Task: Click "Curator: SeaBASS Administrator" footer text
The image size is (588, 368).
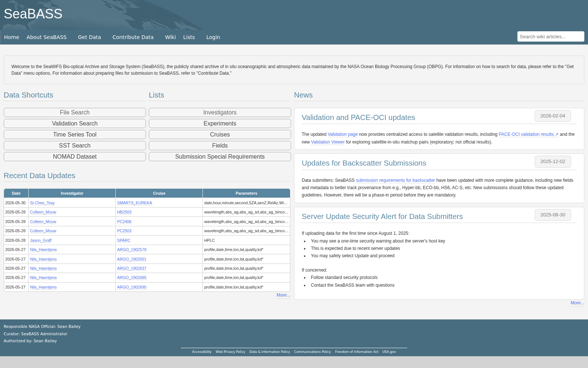Action: pos(36,334)
